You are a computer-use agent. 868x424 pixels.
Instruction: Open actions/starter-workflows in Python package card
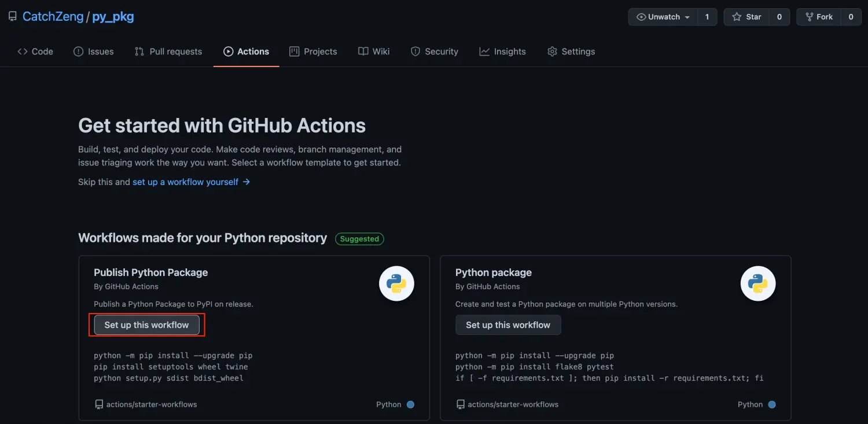click(513, 404)
